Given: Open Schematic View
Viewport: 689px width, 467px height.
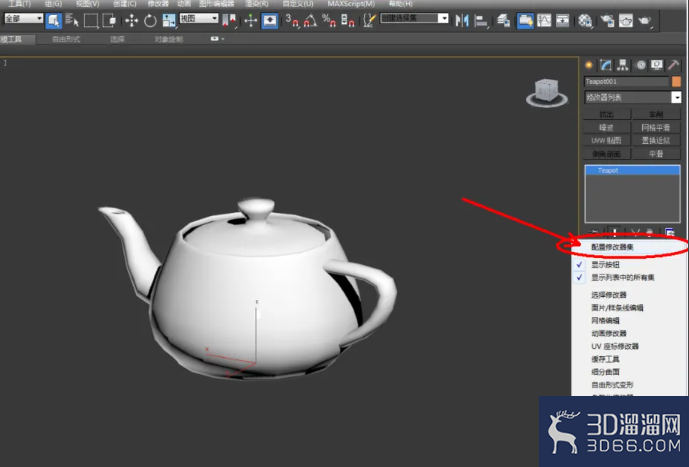Looking at the screenshot, I should [x=562, y=20].
